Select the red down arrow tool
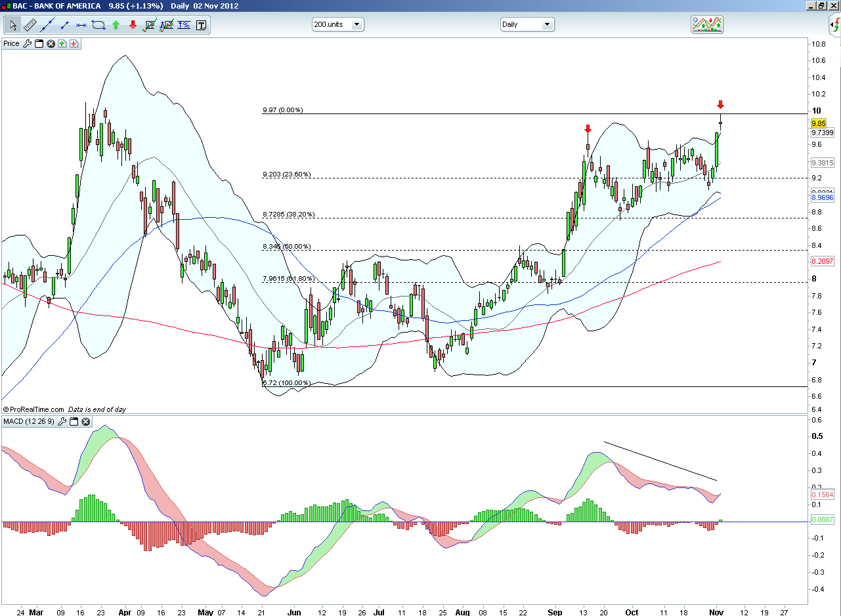Viewport: 841px width, 616px height. pos(133,26)
